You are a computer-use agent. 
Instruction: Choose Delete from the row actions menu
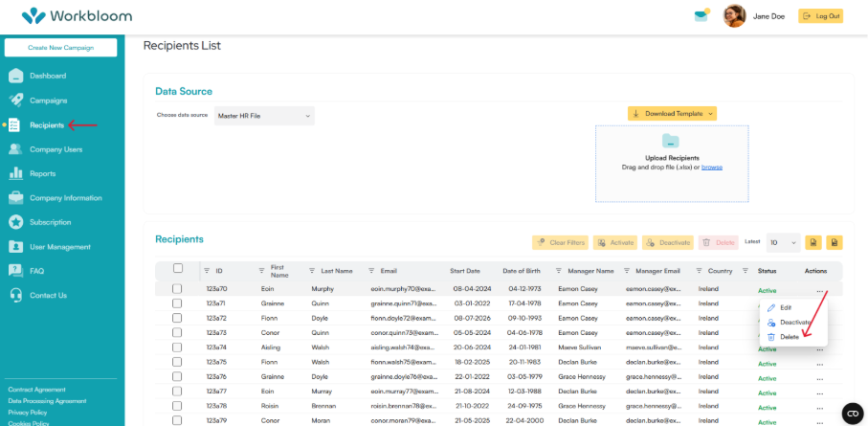pyautogui.click(x=783, y=337)
